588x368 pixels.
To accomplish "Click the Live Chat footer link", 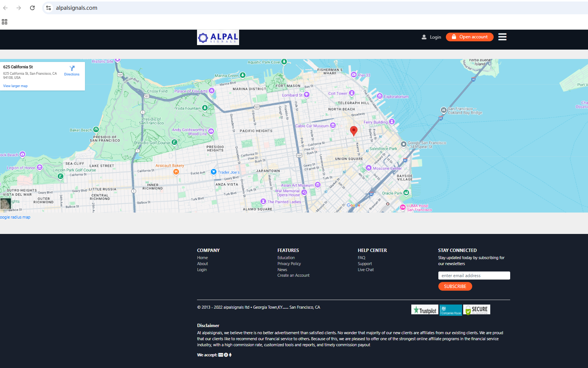I will (x=365, y=270).
